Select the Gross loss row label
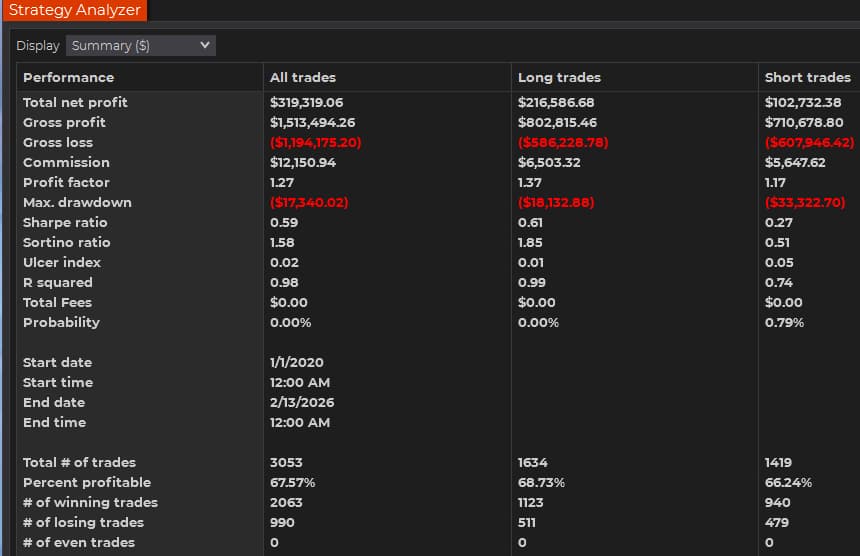Image resolution: width=860 pixels, height=556 pixels. pyautogui.click(x=58, y=143)
